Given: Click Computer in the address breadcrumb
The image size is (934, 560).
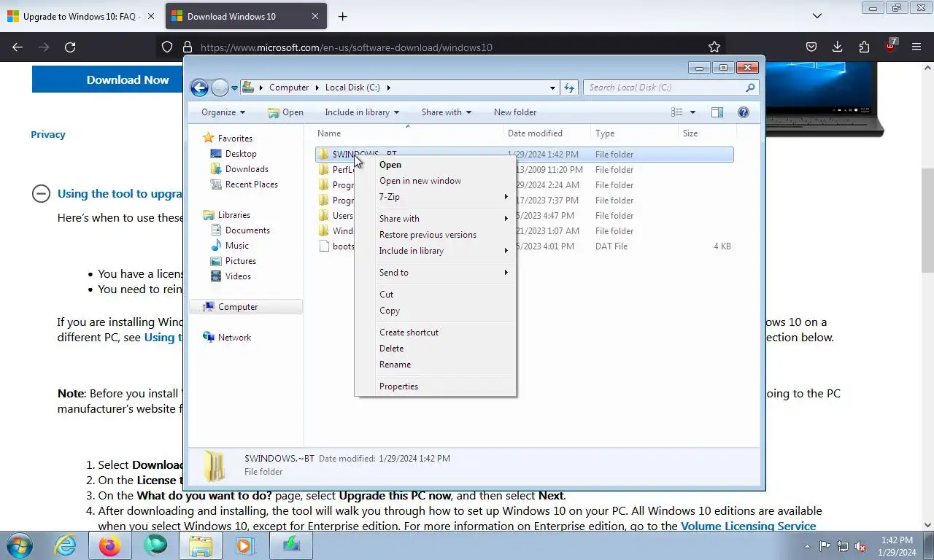Looking at the screenshot, I should point(289,87).
